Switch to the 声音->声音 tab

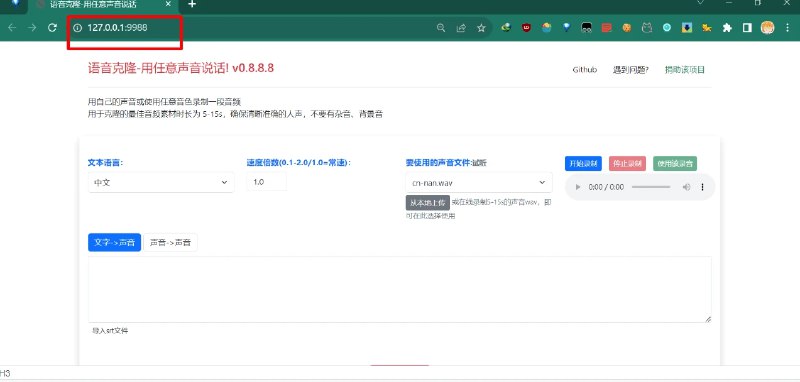(x=170, y=243)
